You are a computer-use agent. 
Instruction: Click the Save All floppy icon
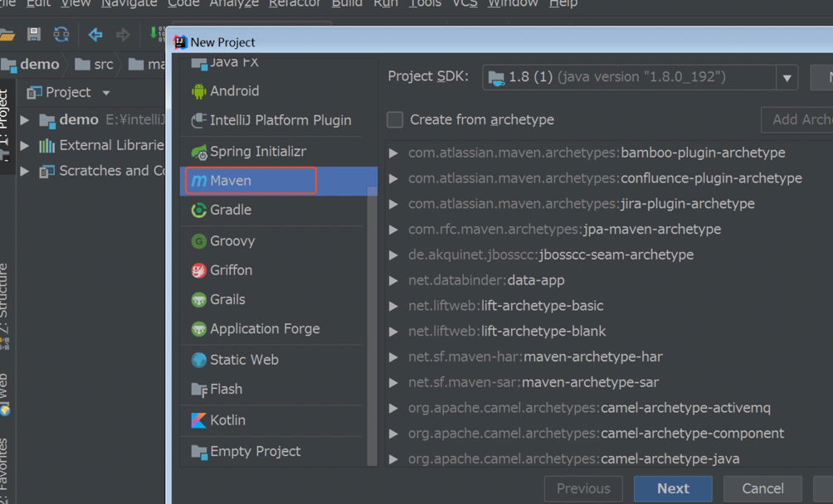(34, 35)
